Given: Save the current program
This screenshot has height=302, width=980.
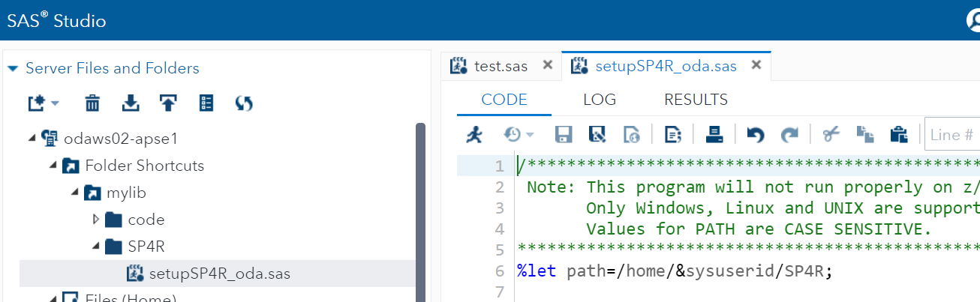Looking at the screenshot, I should tap(563, 135).
